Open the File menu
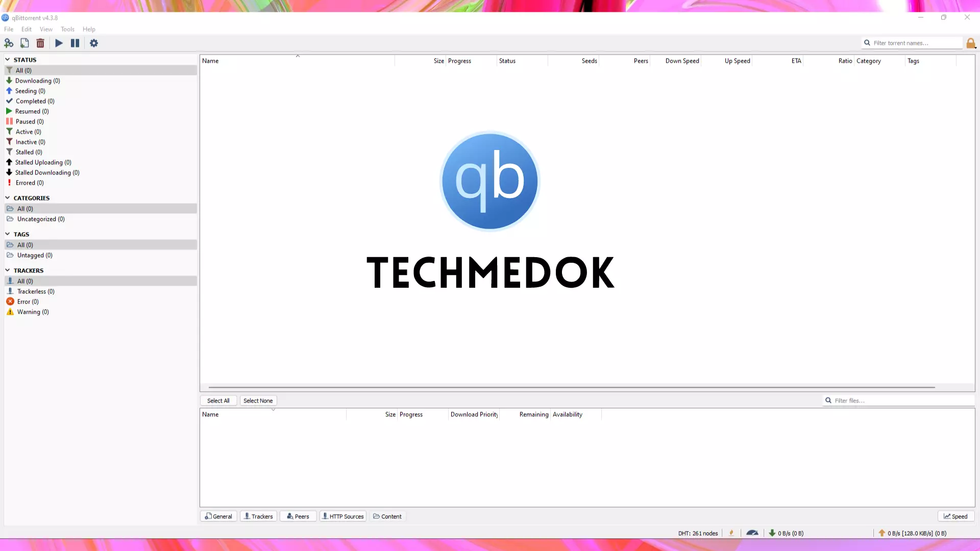This screenshot has height=551, width=980. click(x=9, y=29)
